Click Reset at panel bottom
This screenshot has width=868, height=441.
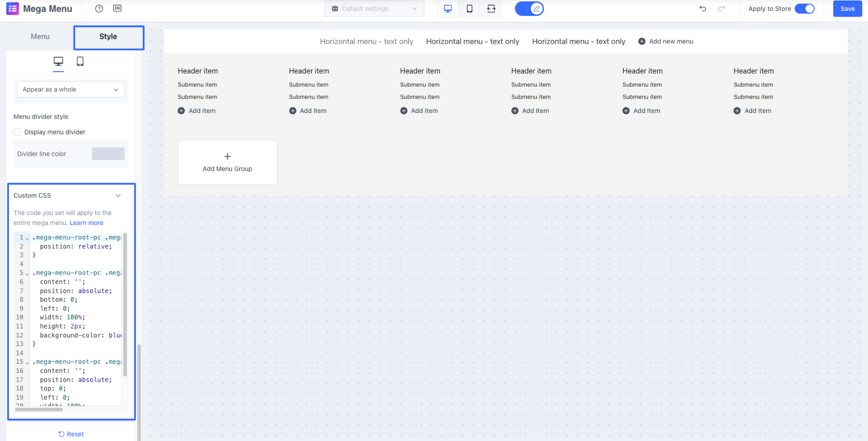click(x=71, y=434)
